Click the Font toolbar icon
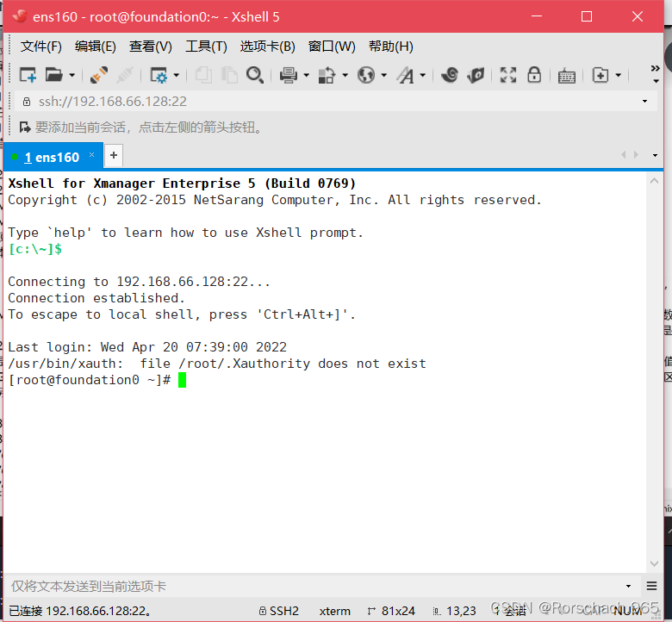Image resolution: width=672 pixels, height=622 pixels. click(x=405, y=76)
